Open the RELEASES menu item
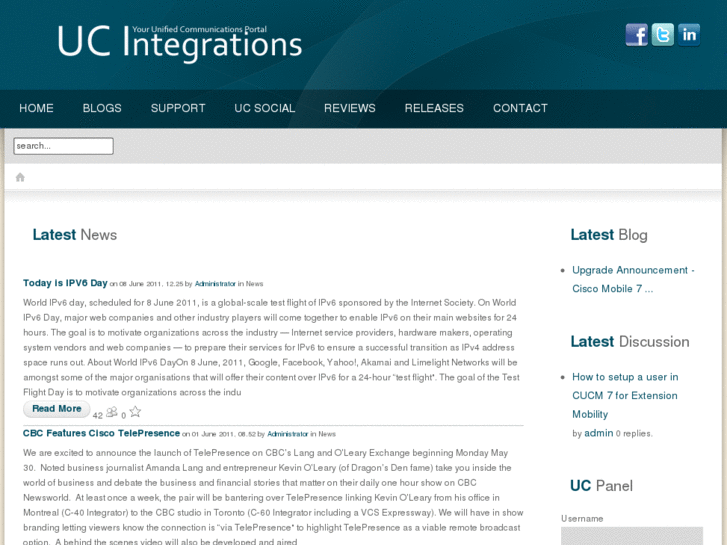The width and height of the screenshot is (727, 545). 434,108
